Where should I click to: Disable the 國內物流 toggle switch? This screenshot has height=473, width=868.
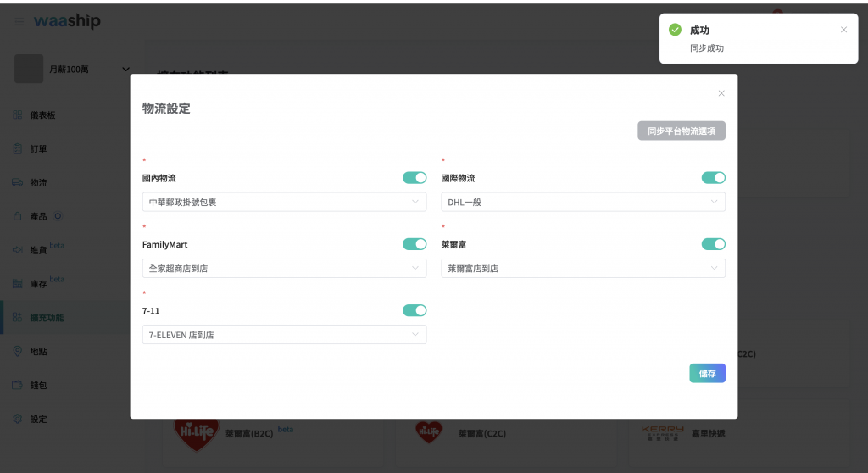415,178
